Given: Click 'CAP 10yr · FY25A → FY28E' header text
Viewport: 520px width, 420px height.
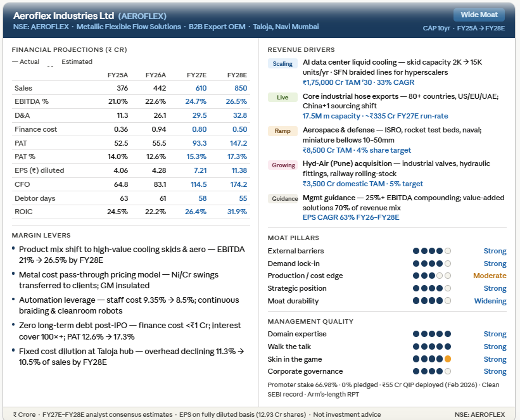Looking at the screenshot, I should [x=464, y=29].
